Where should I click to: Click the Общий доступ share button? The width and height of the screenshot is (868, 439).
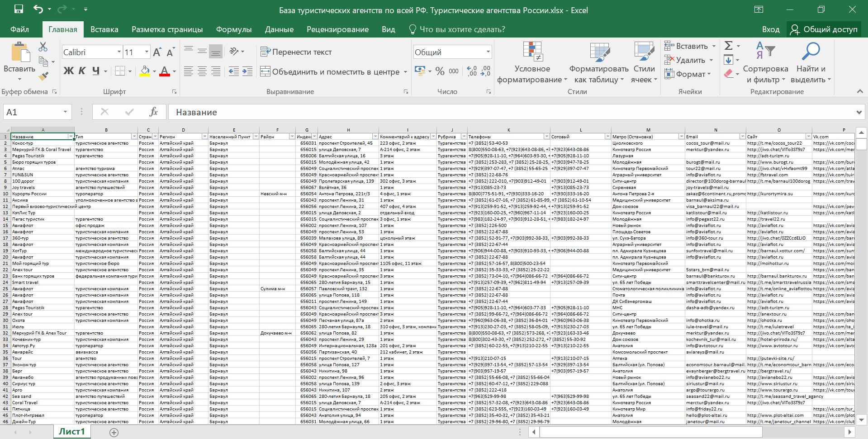pos(824,29)
